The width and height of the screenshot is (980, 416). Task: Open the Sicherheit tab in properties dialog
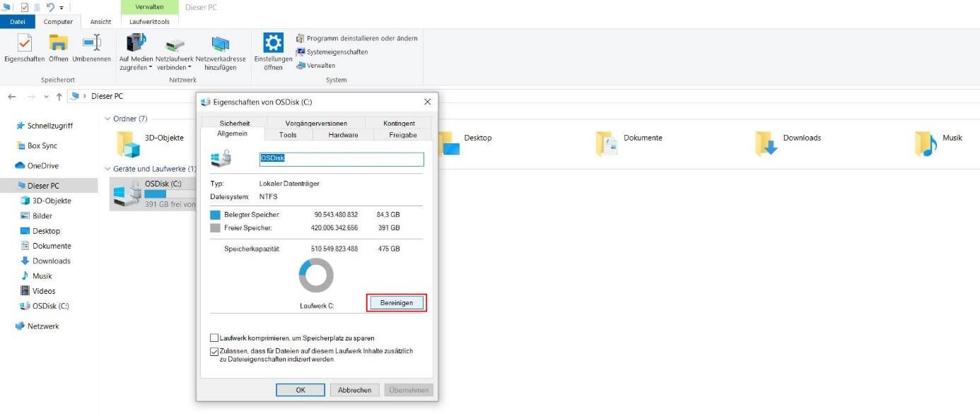click(x=234, y=123)
